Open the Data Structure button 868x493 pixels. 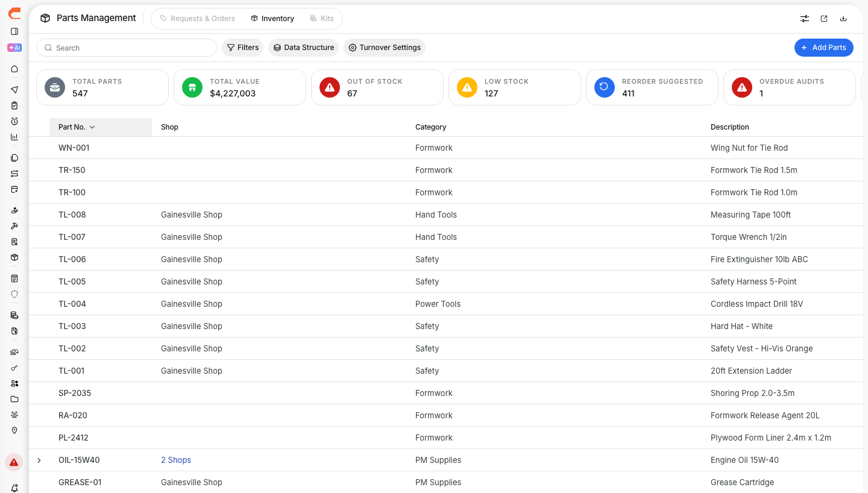(304, 48)
